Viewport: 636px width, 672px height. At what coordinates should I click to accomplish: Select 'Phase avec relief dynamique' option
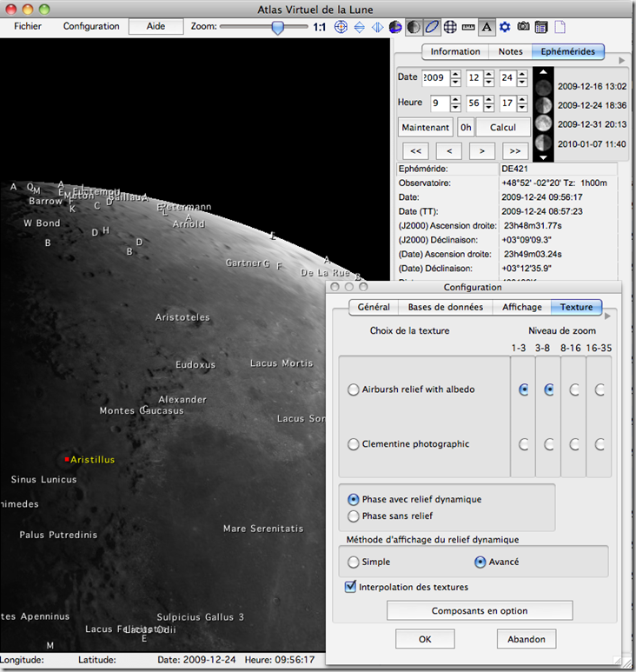tap(353, 499)
